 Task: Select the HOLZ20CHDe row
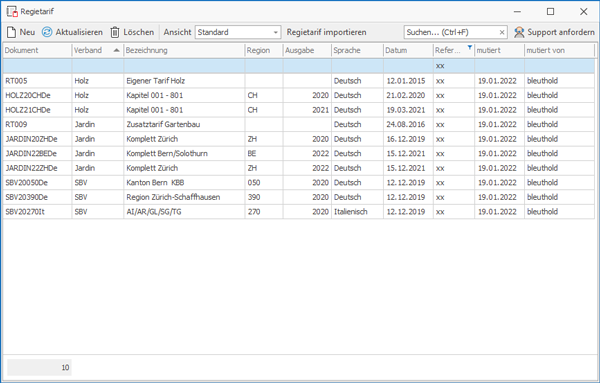[298, 95]
